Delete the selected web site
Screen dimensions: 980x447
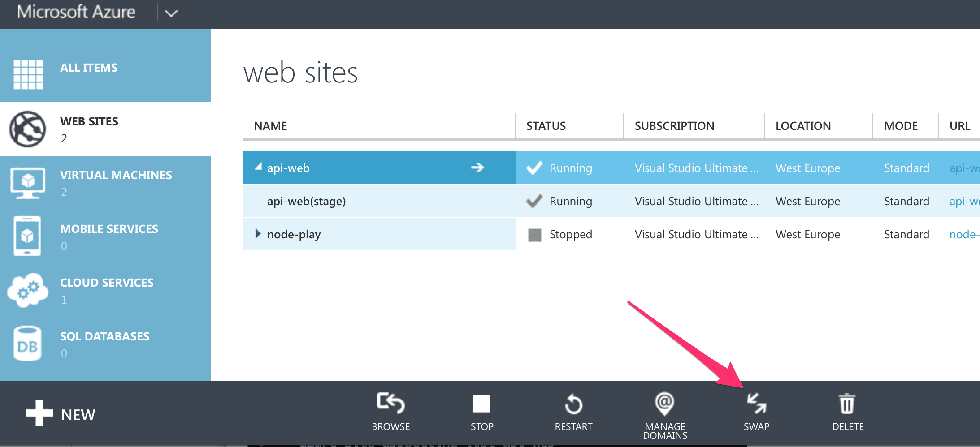point(847,404)
